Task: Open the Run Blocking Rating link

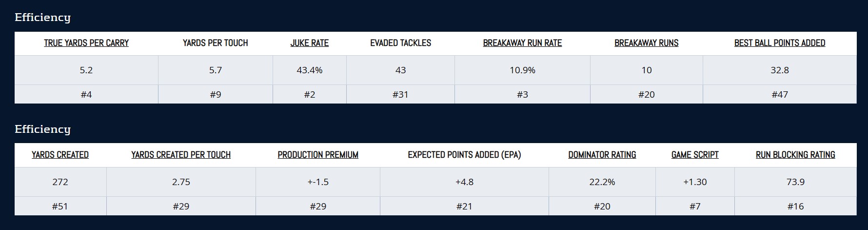Action: point(795,155)
